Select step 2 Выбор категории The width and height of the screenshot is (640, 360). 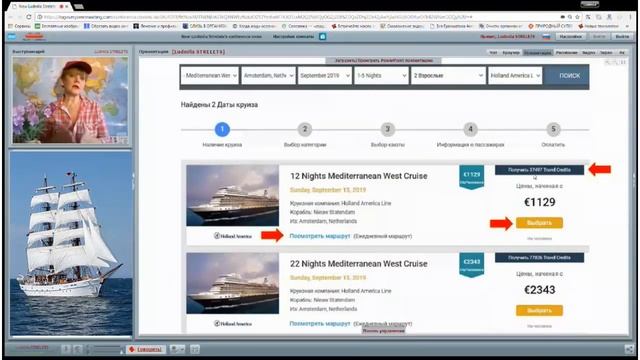pyautogui.click(x=304, y=129)
